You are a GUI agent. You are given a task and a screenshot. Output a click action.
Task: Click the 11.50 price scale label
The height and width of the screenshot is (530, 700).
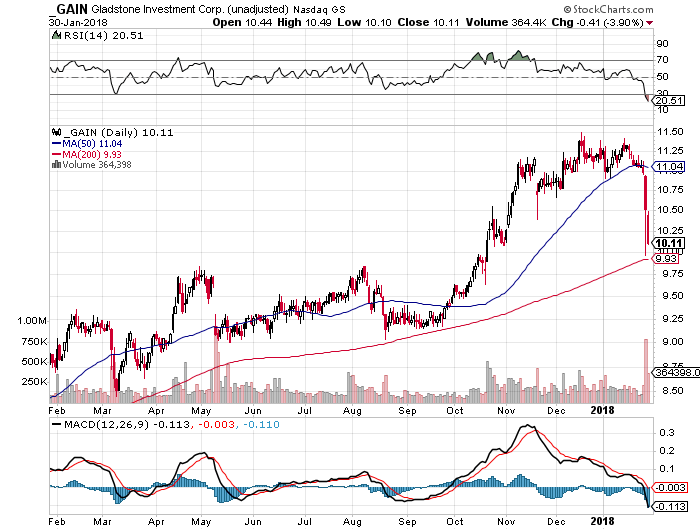coord(670,132)
